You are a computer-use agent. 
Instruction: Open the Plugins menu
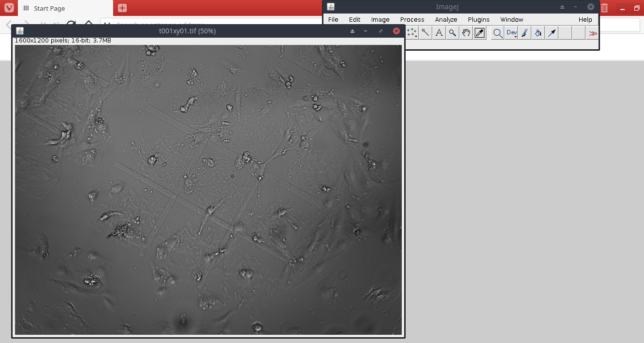click(478, 19)
